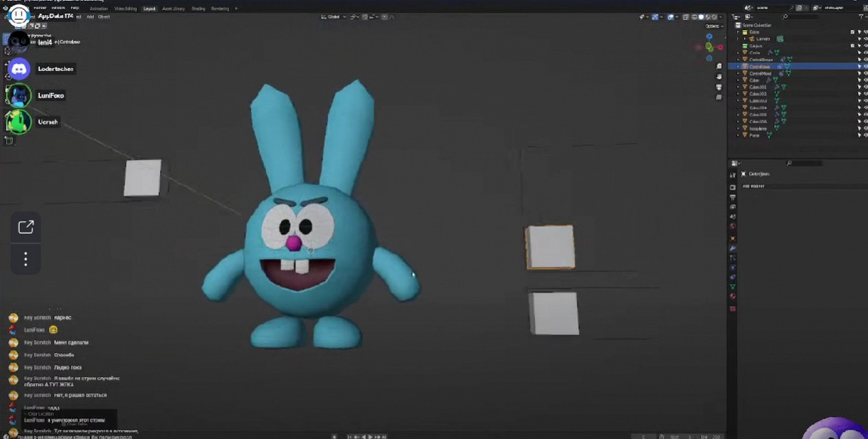Toggle visibility of Pane object in outliner

[866, 135]
